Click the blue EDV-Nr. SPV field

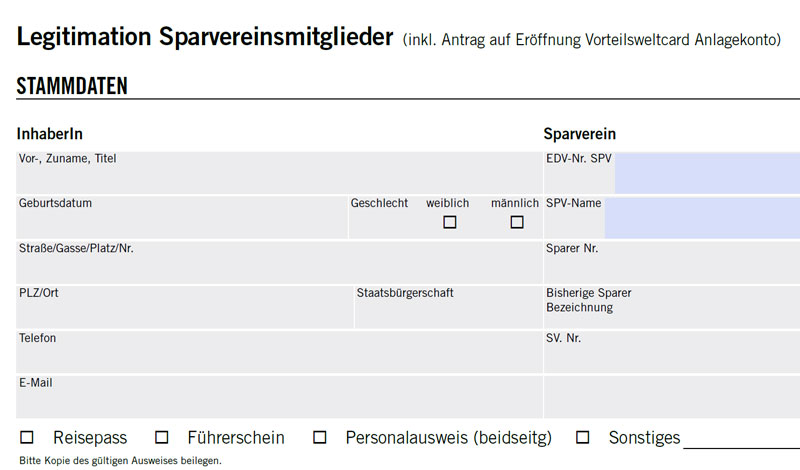click(706, 173)
